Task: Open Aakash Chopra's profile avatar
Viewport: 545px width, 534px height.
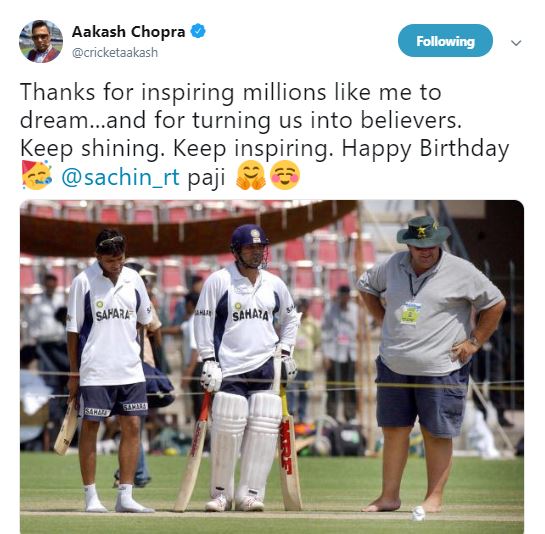Action: [x=41, y=41]
